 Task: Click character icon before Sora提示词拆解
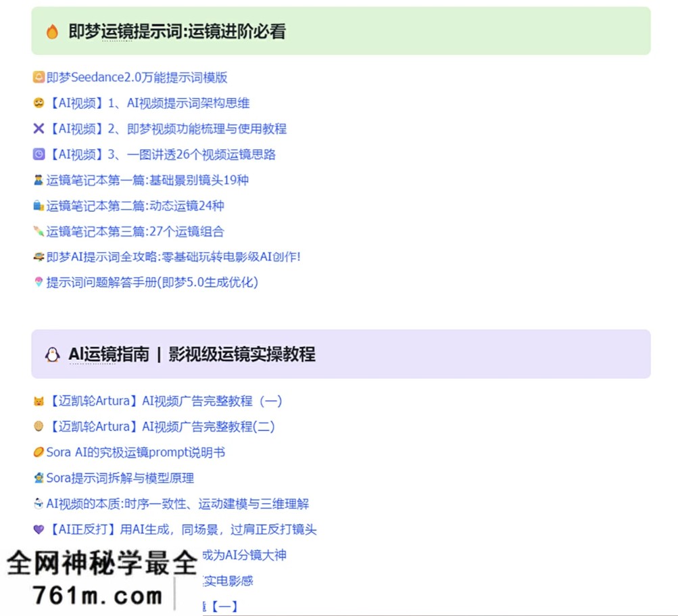tap(39, 478)
